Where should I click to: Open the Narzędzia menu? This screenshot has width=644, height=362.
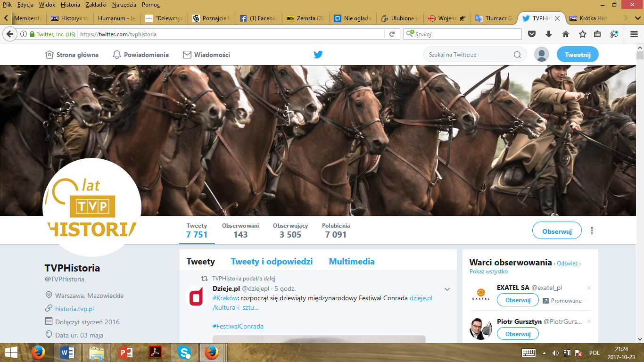pos(125,5)
